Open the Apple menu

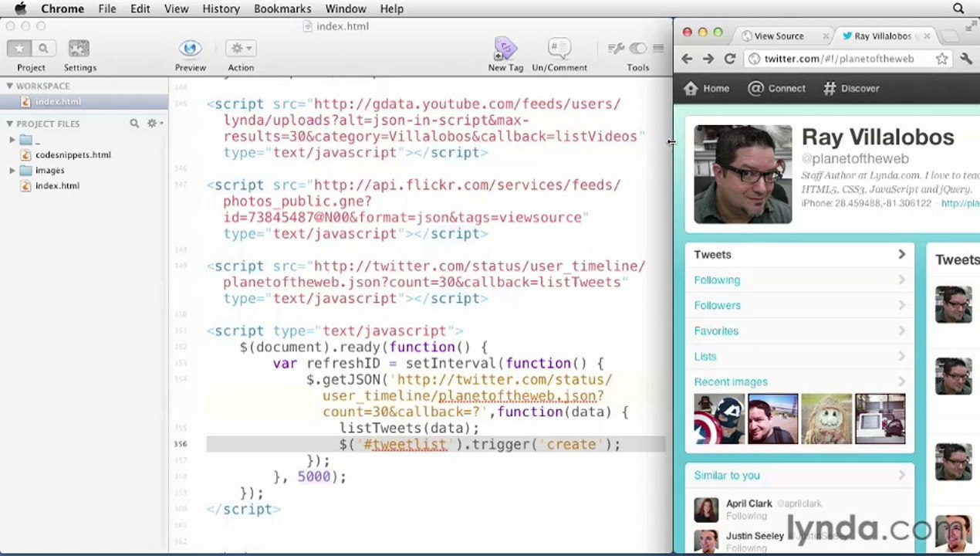[x=20, y=8]
